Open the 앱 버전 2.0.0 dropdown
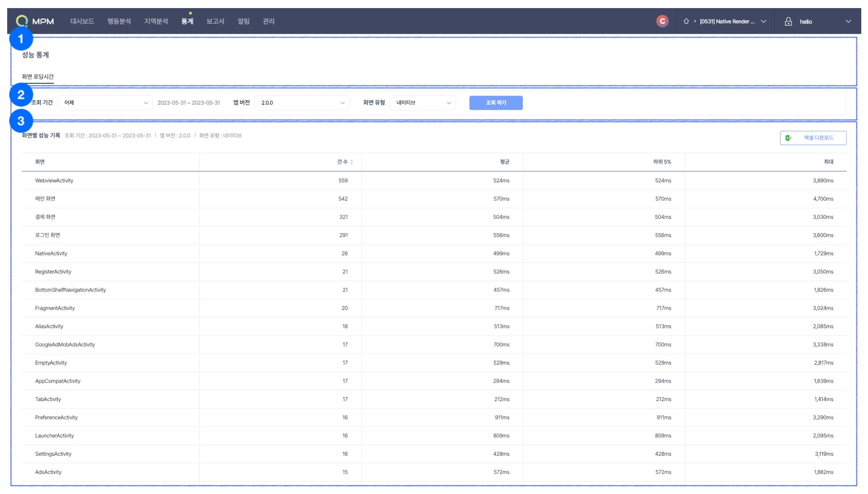Image resolution: width=868 pixels, height=494 pixels. 302,103
